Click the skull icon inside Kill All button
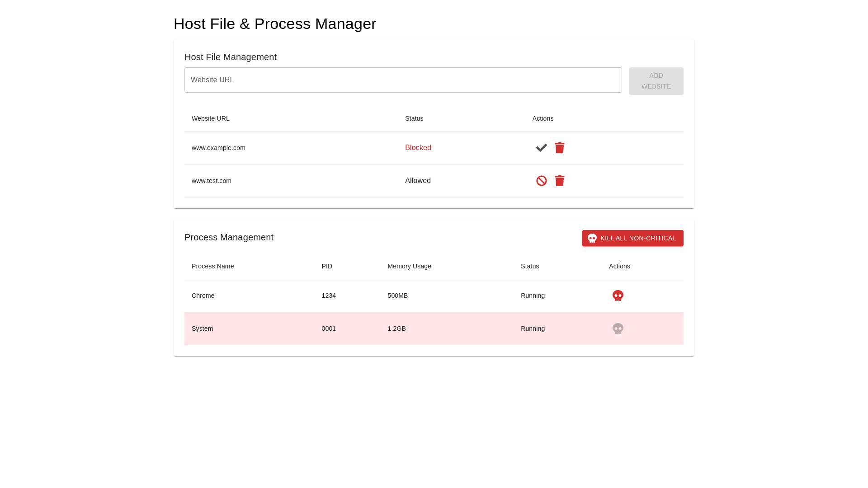 pyautogui.click(x=592, y=238)
